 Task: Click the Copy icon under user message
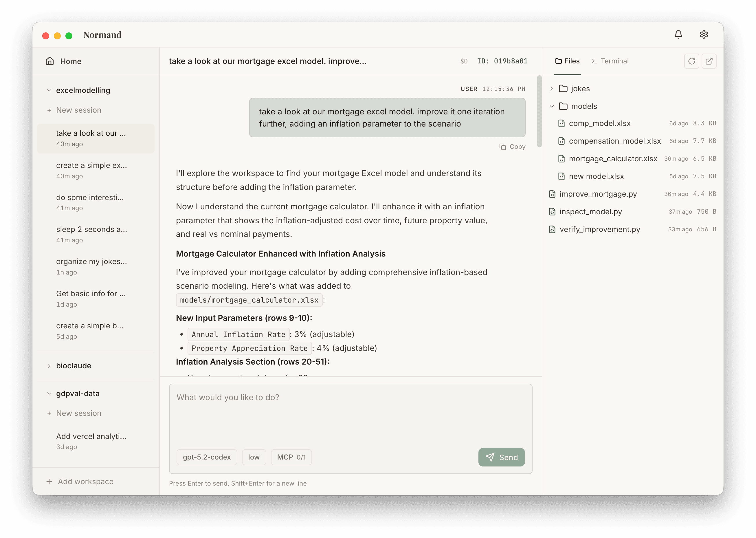tap(502, 147)
